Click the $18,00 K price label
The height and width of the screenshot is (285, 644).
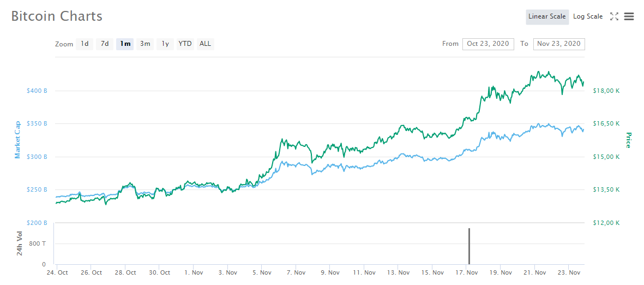point(606,91)
